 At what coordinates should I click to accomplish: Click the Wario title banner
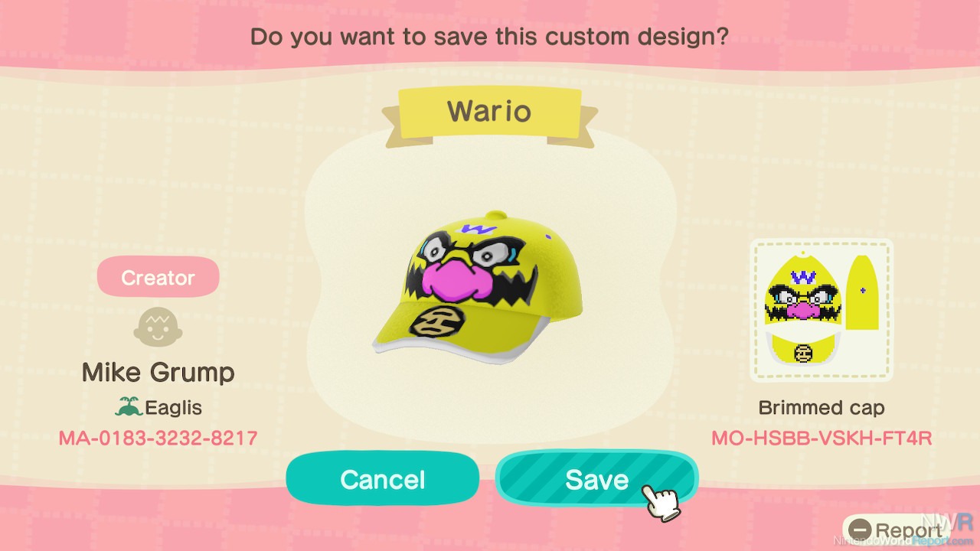[x=490, y=112]
